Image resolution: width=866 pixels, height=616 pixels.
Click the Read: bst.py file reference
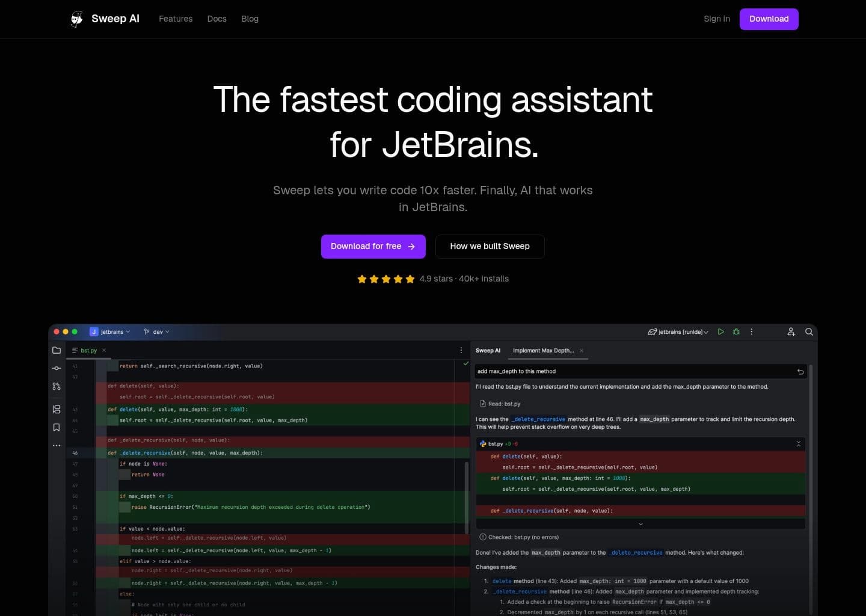(x=505, y=404)
